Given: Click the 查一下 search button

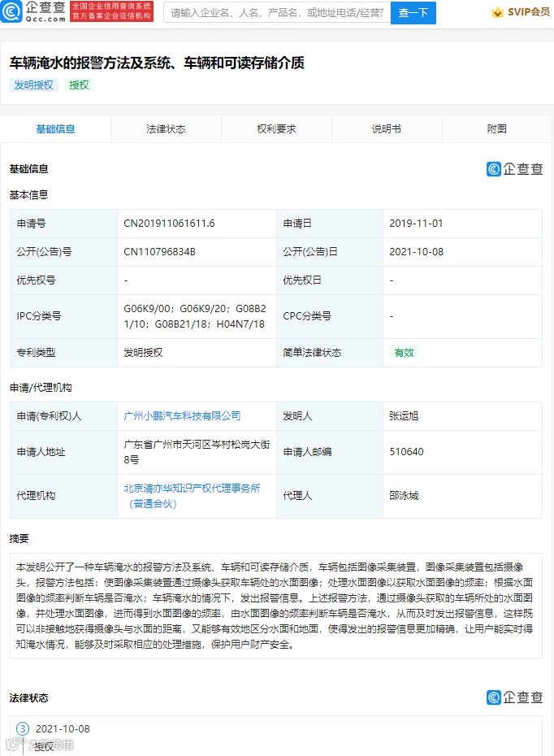Looking at the screenshot, I should click(x=413, y=12).
